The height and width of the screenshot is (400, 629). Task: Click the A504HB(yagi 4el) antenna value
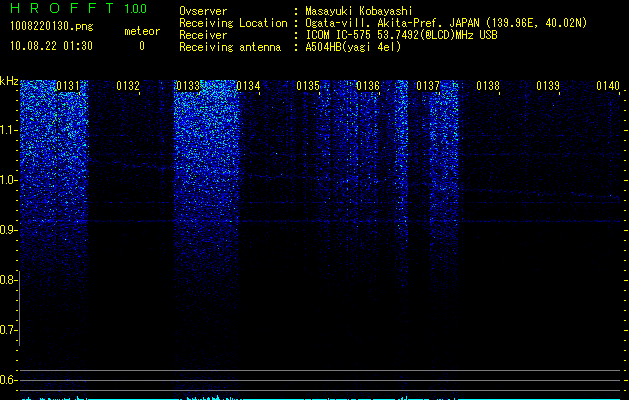(353, 47)
